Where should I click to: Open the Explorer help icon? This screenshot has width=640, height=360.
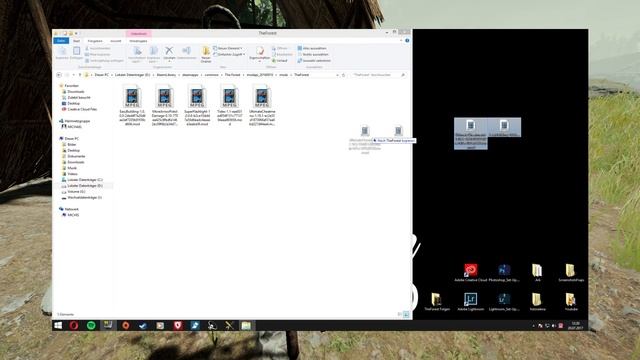point(407,40)
